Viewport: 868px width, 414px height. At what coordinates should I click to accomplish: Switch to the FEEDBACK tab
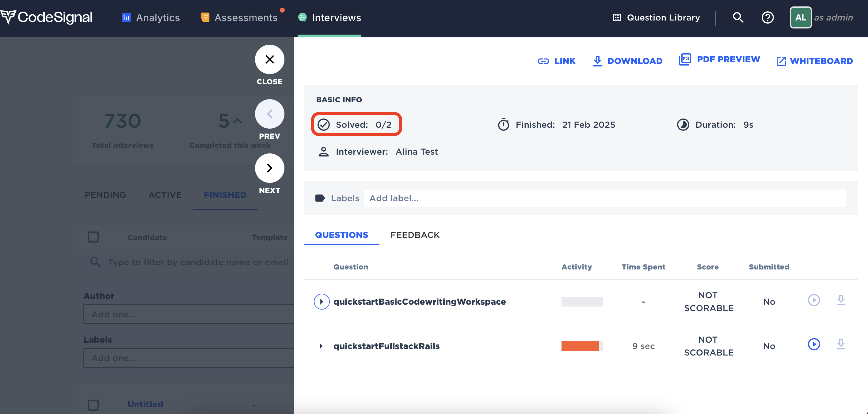(415, 235)
